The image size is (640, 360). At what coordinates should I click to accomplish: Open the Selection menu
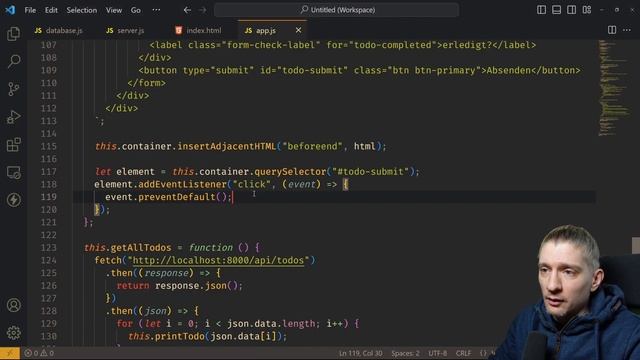coord(82,10)
